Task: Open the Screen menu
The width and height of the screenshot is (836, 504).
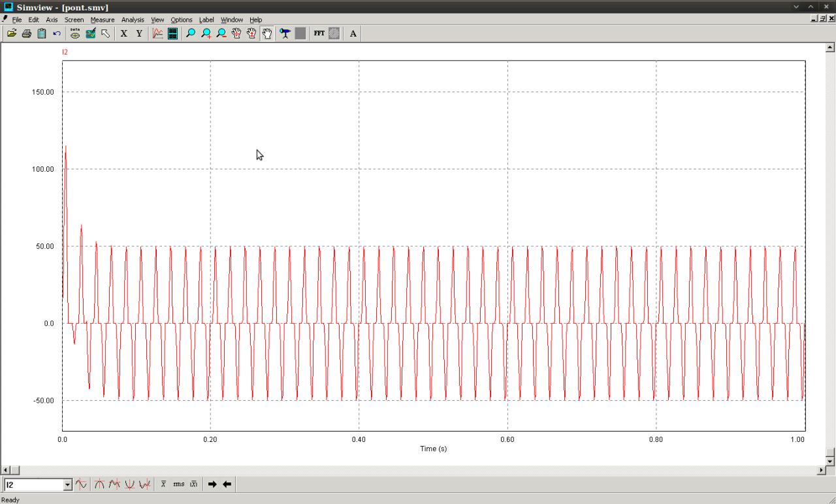Action: coord(74,20)
